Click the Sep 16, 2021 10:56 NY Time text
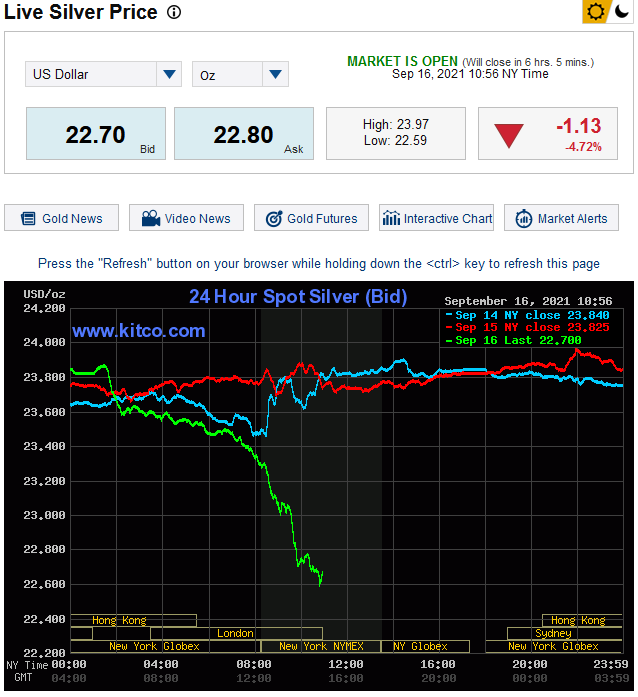Viewport: 638px width, 697px height. click(x=470, y=74)
